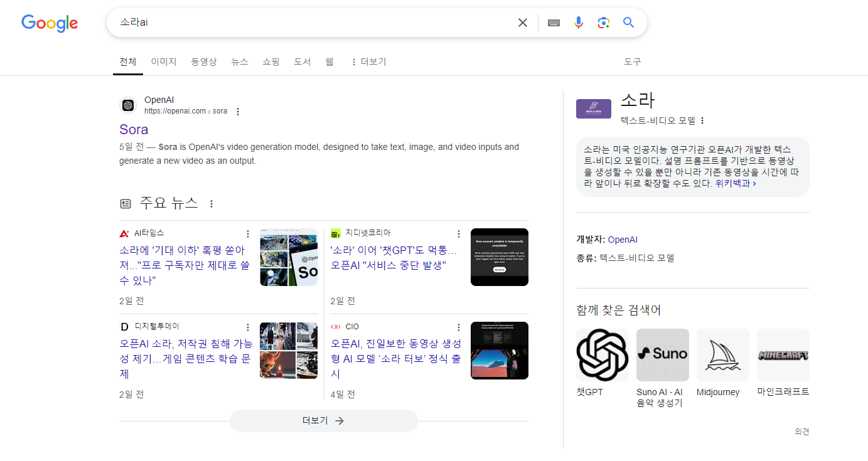Open three-dot menu for 지디넷코리아 article
Viewport: 868px width, 461px height.
tap(459, 234)
